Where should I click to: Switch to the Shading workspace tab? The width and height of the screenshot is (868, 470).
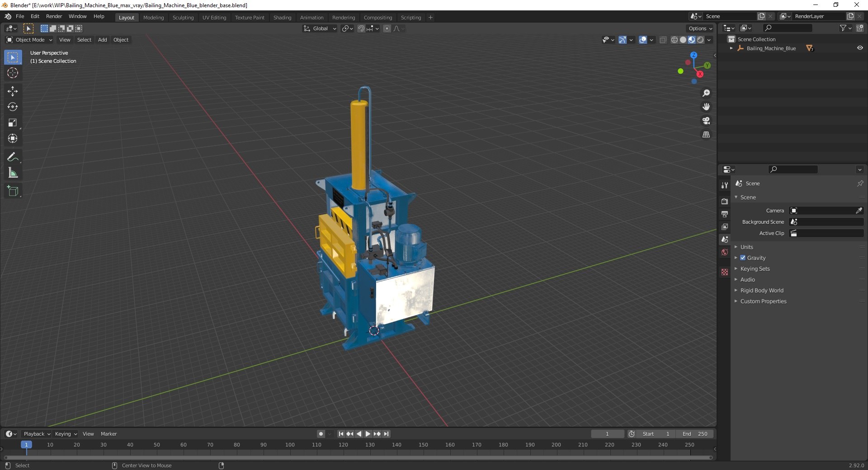pos(282,18)
